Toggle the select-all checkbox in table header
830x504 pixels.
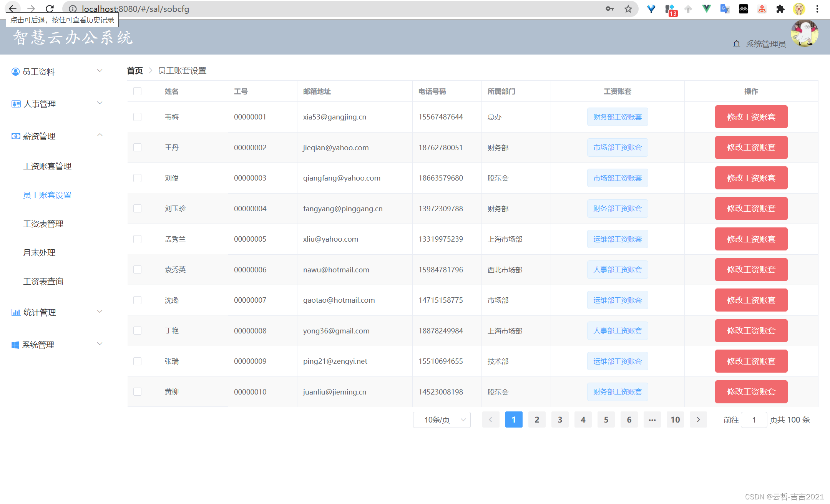pyautogui.click(x=137, y=91)
